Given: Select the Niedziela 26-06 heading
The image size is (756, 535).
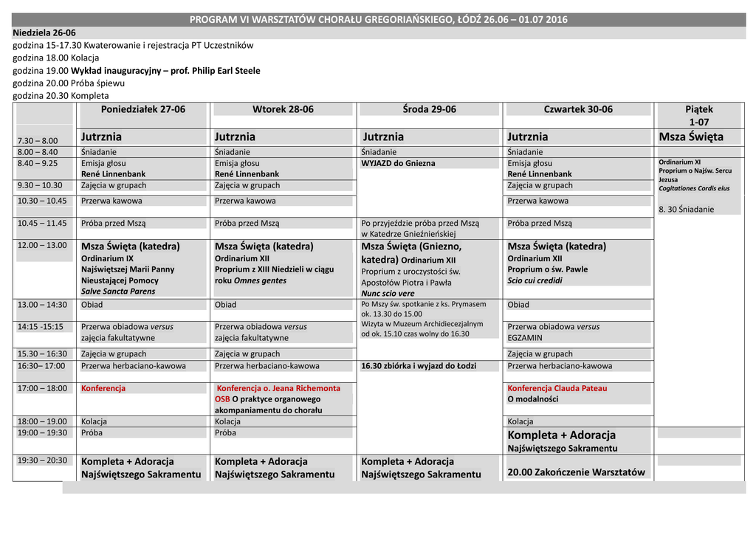Looking at the screenshot, I should point(44,32).
